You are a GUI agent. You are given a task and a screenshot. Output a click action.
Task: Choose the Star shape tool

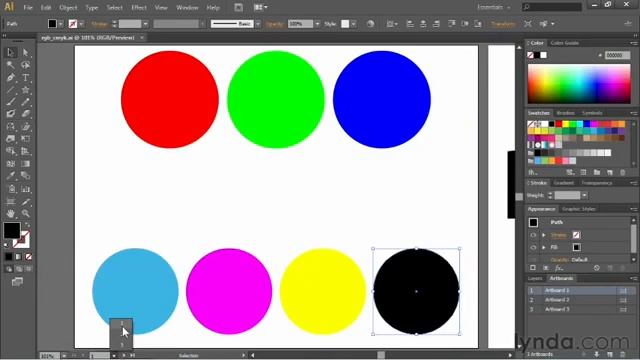click(25, 90)
